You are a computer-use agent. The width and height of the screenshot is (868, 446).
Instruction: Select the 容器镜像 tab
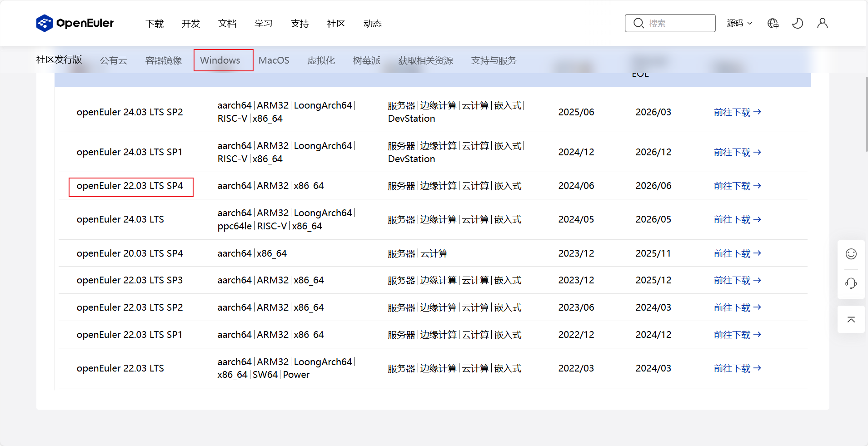(x=164, y=60)
